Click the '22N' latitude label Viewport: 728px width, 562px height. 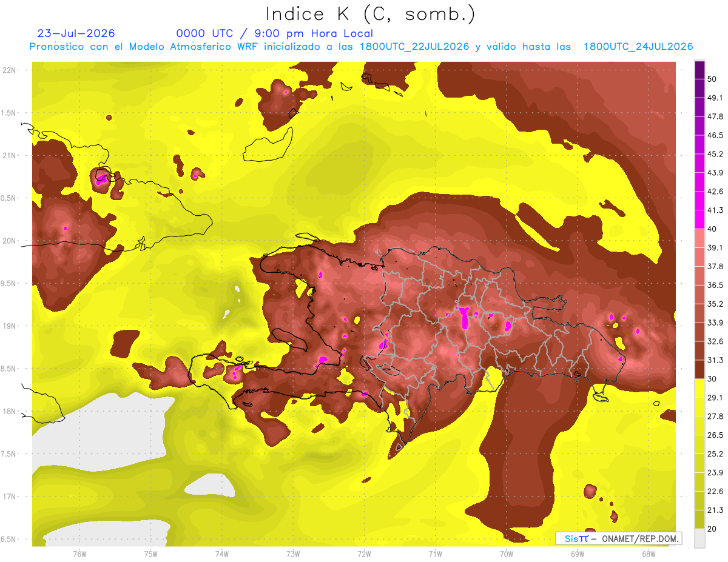[10, 70]
